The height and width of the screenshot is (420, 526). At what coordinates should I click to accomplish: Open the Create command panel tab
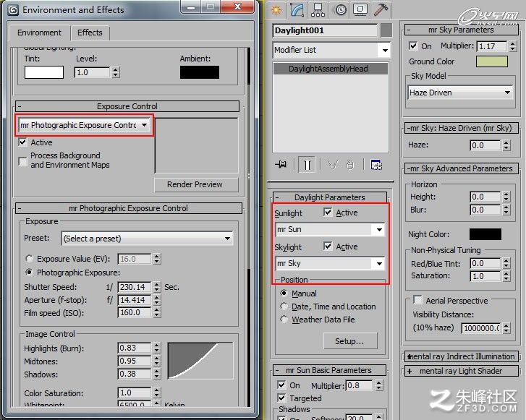tap(276, 10)
